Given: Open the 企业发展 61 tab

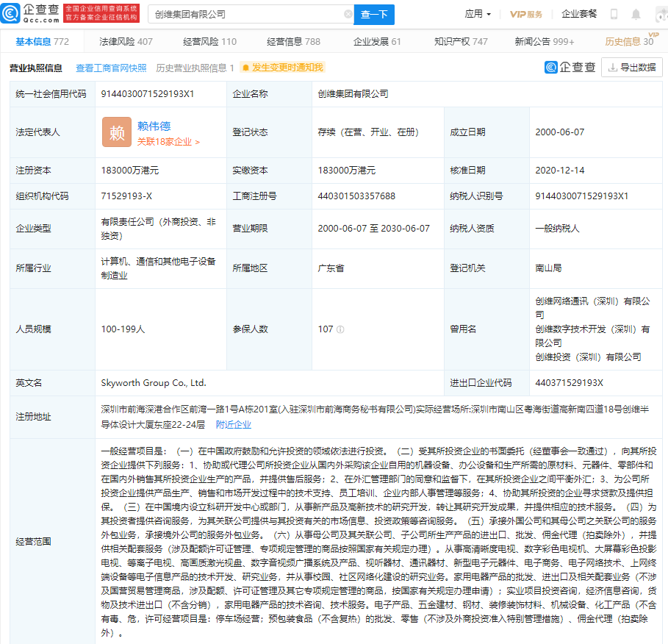Looking at the screenshot, I should point(377,42).
